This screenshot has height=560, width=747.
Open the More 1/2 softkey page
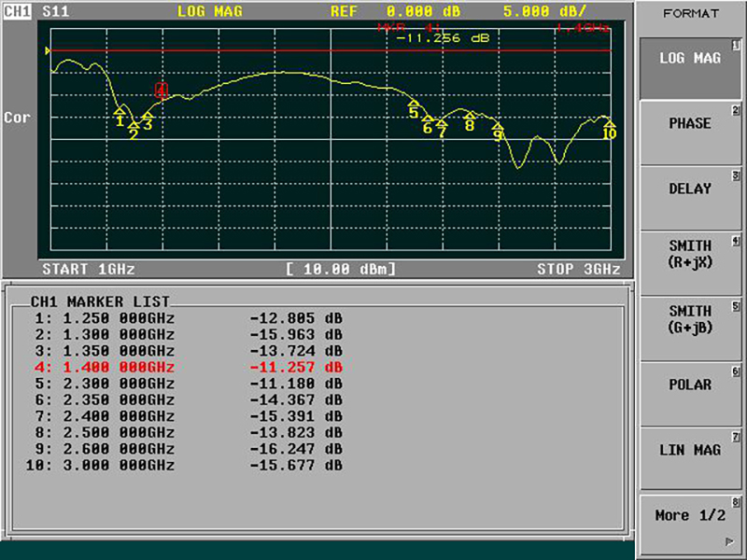click(x=690, y=525)
